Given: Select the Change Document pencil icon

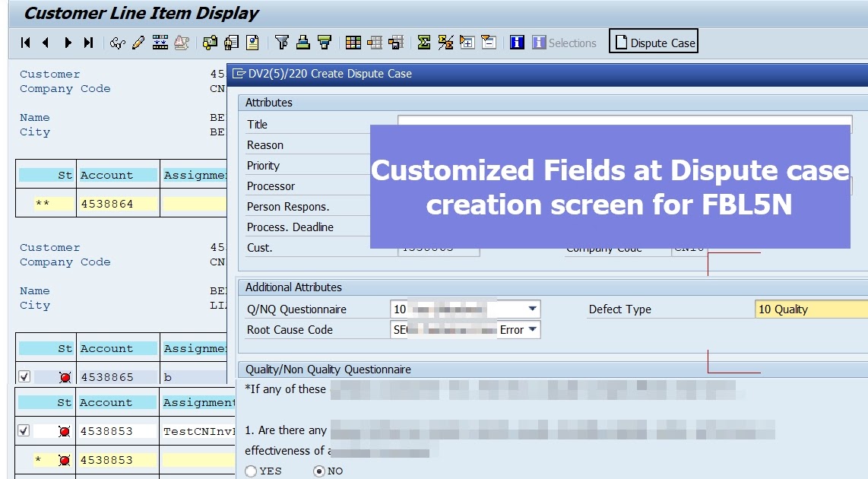Looking at the screenshot, I should [x=138, y=43].
